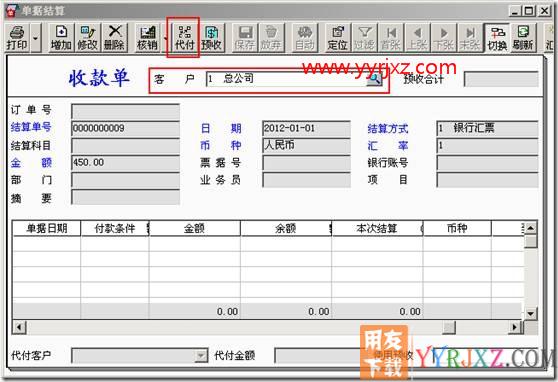Go to last record with 末张 icon
Screen dimensions: 558x382
[x=470, y=38]
